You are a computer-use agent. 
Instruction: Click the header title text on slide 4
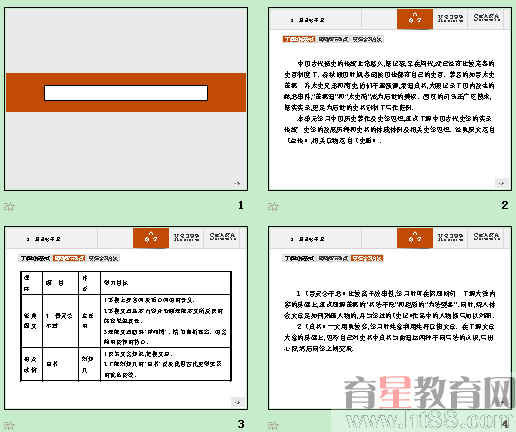tap(307, 239)
